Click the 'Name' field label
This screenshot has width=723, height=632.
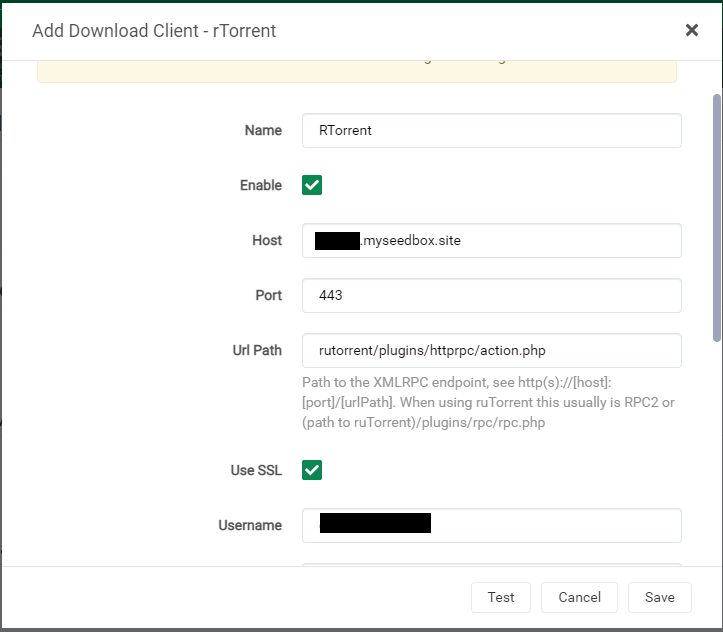[263, 130]
